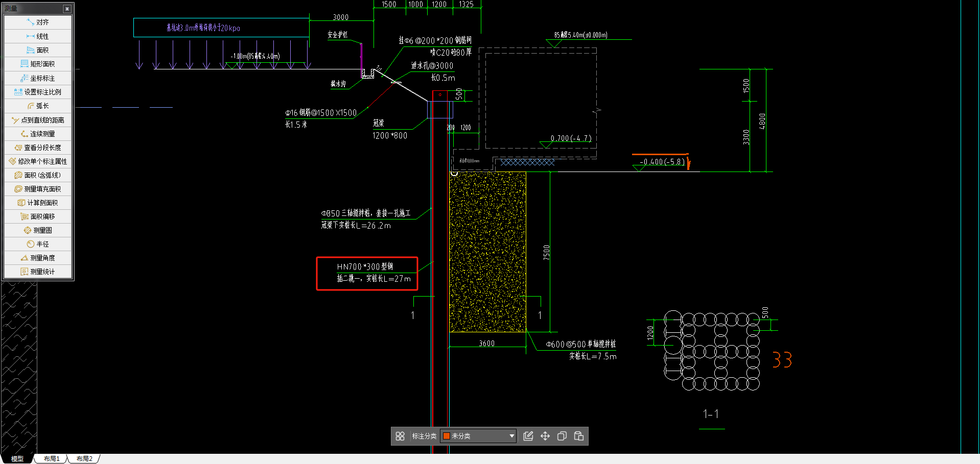This screenshot has height=464, width=980.
Task: Click the 0.700(-4.7) elevation text
Action: 571,138
